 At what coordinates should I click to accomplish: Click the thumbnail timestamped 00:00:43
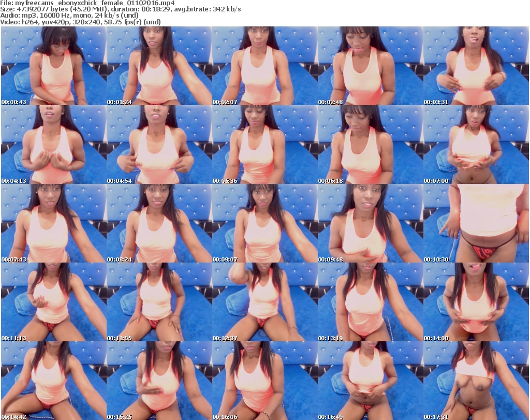[x=53, y=66]
